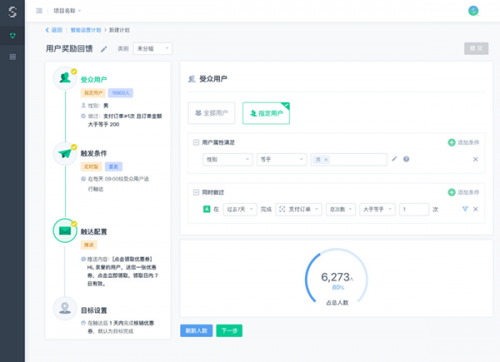Toggle the hamburger menu collapse icon

point(39,11)
